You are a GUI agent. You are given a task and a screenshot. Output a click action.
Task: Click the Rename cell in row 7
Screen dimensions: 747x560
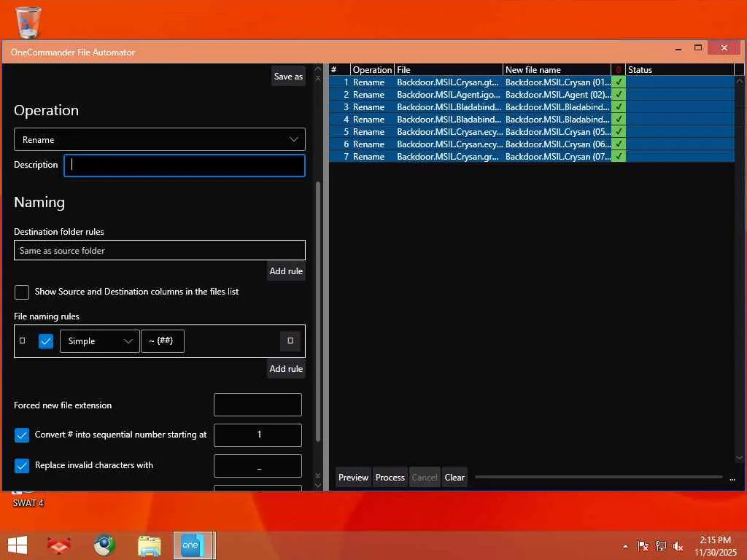[373, 156]
